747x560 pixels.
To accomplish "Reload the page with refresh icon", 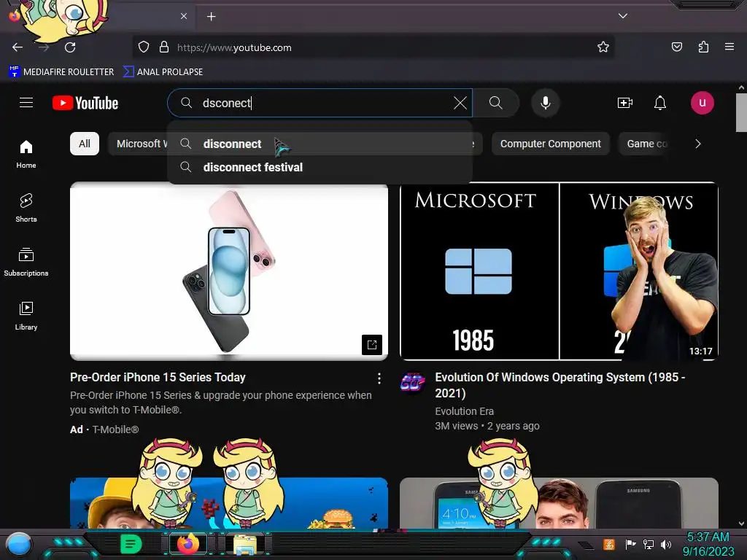I will (x=70, y=47).
